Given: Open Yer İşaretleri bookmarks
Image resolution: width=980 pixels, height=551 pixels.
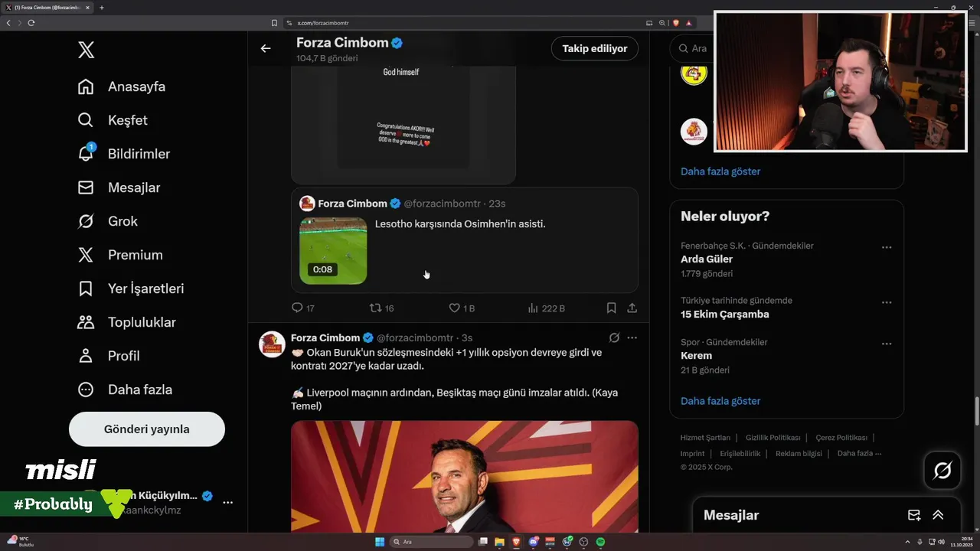Looking at the screenshot, I should (x=131, y=289).
